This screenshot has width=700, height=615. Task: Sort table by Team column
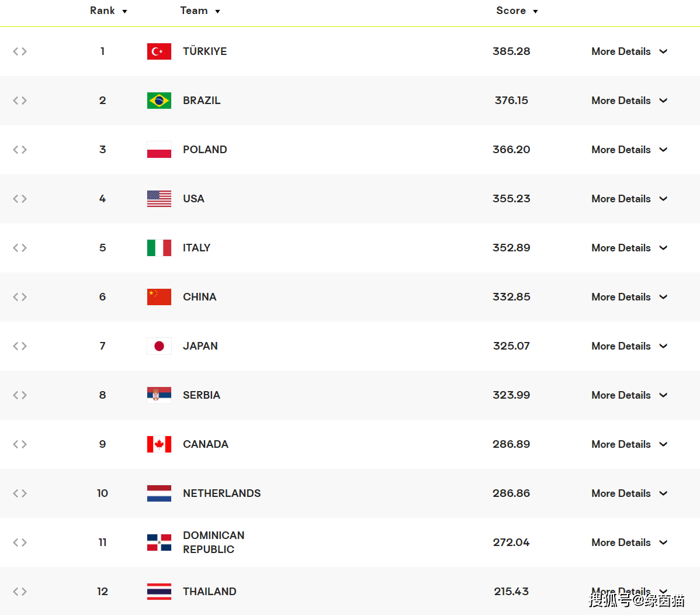click(200, 11)
